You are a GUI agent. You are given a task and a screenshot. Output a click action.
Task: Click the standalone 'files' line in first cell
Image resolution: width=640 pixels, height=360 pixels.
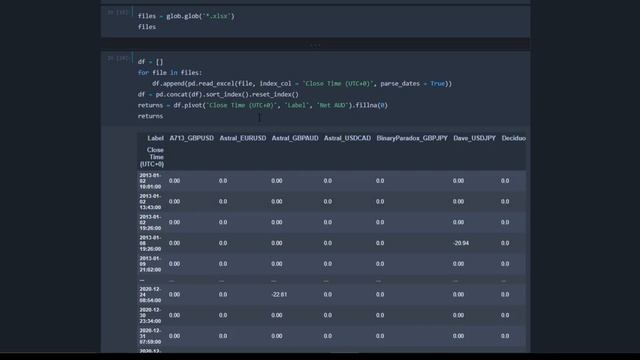click(x=147, y=27)
